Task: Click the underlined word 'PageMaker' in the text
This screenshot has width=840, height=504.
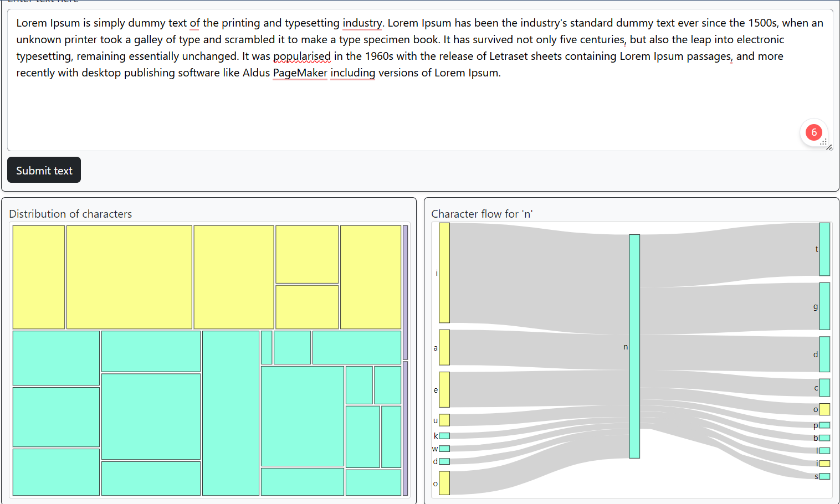Action: [x=300, y=73]
